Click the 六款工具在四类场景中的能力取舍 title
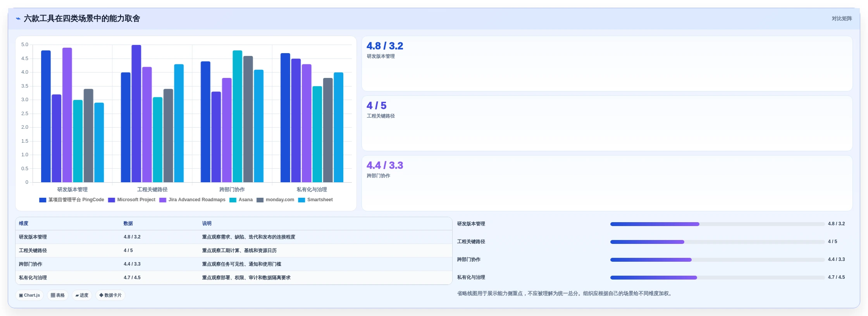 pyautogui.click(x=82, y=19)
